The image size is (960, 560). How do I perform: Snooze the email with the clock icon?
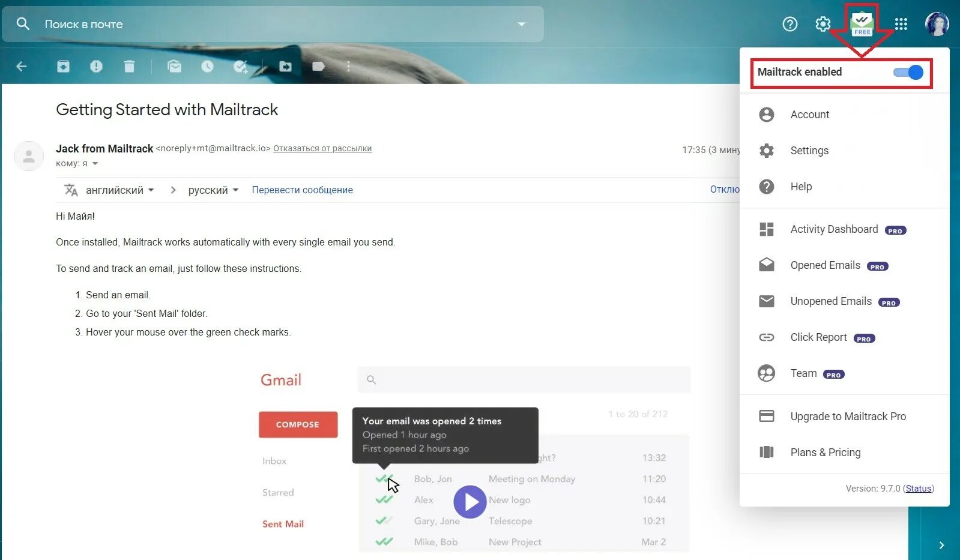click(x=207, y=66)
